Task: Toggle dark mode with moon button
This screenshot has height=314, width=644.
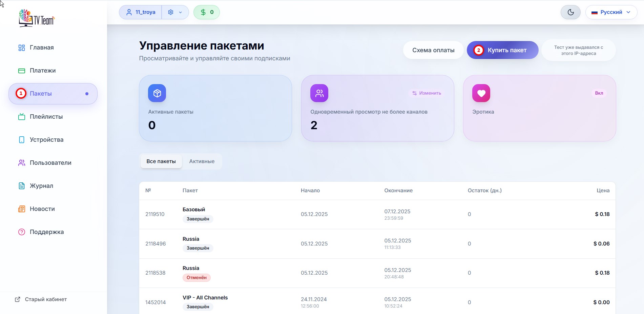Action: (x=570, y=12)
